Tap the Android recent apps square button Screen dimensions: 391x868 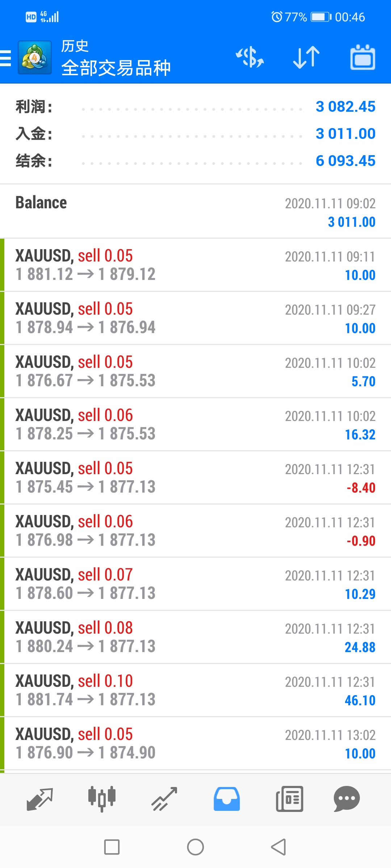click(112, 847)
